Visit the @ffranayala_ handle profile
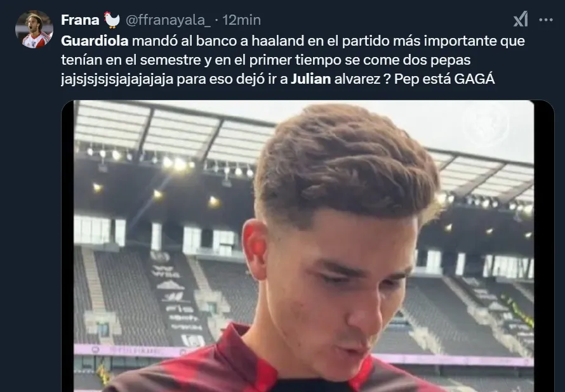 coord(168,20)
